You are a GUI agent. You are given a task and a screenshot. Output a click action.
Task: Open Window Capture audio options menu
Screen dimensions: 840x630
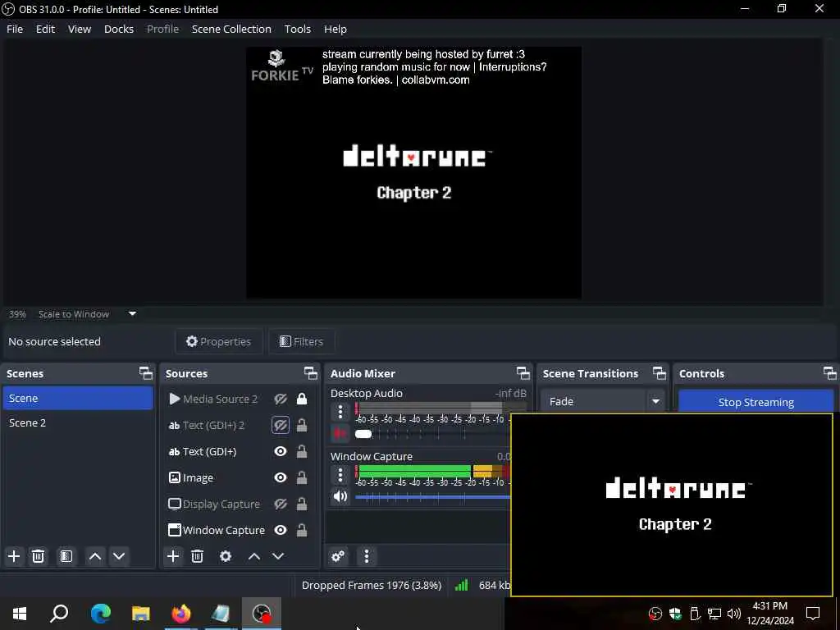click(x=340, y=475)
